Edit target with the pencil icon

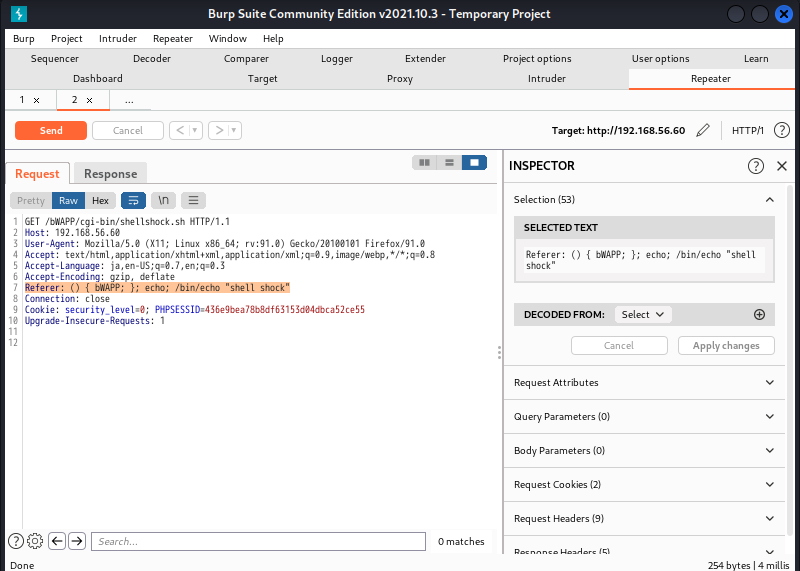[x=703, y=130]
